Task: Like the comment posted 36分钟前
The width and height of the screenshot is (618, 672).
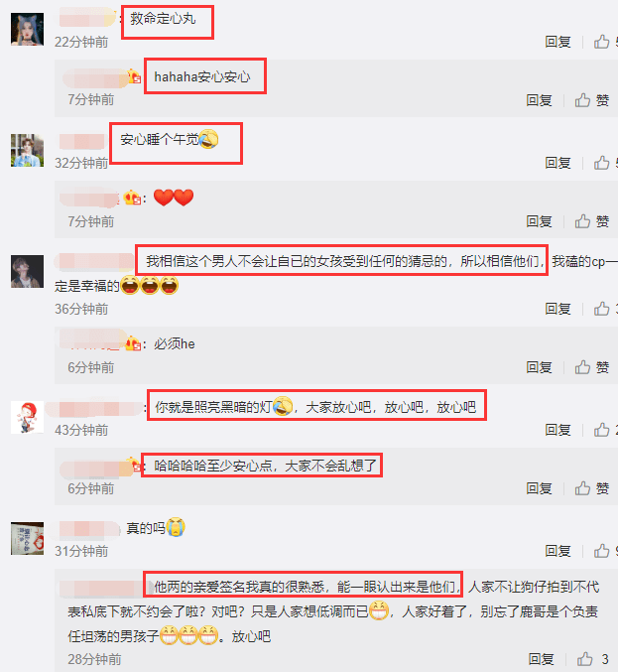Action: 602,309
